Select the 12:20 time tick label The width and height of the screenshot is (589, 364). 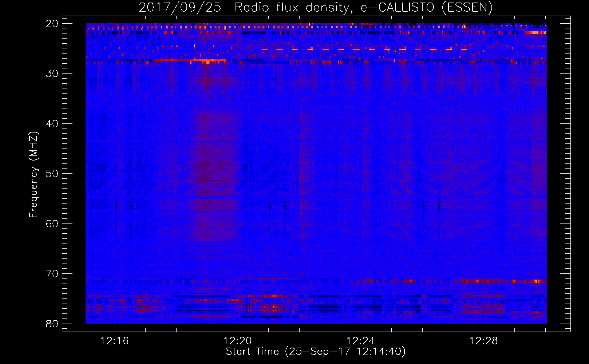(x=238, y=341)
